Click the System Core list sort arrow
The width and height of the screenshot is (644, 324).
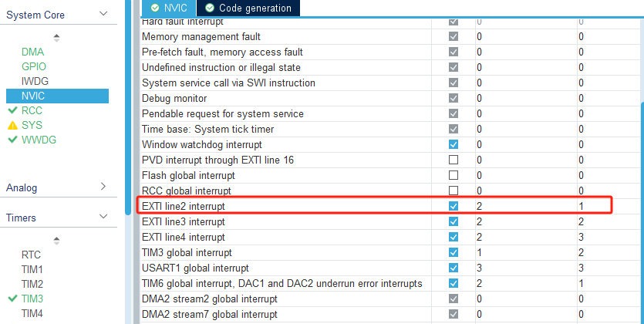point(56,37)
